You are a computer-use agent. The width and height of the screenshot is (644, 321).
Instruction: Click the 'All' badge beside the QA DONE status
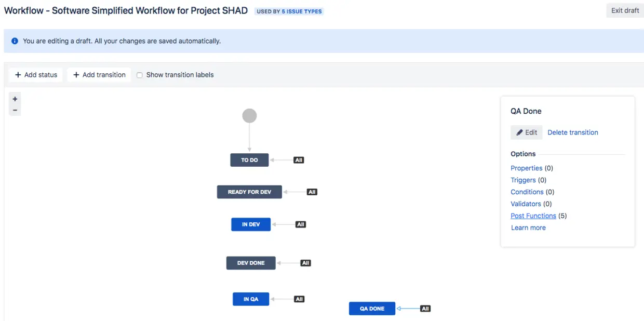pyautogui.click(x=425, y=308)
